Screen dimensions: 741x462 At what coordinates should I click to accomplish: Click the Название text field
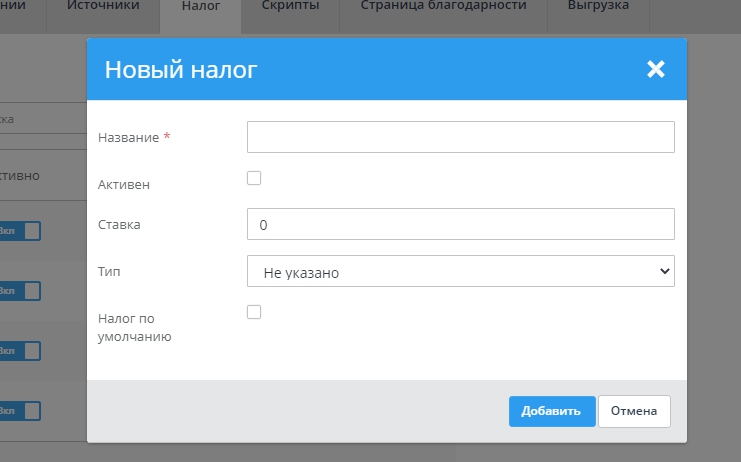tap(460, 137)
